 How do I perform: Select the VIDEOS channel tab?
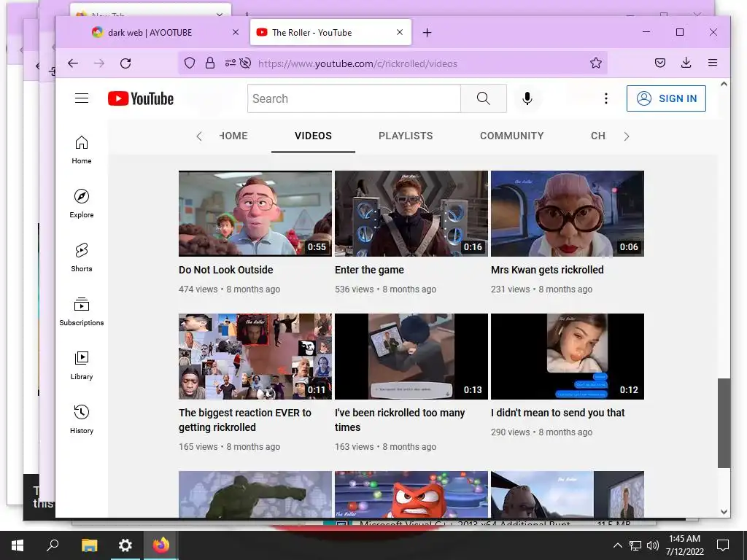pos(313,136)
